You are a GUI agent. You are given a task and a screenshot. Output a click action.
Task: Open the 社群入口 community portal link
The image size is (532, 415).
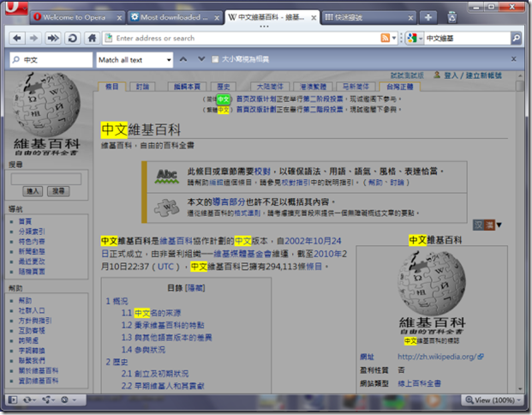tap(32, 310)
